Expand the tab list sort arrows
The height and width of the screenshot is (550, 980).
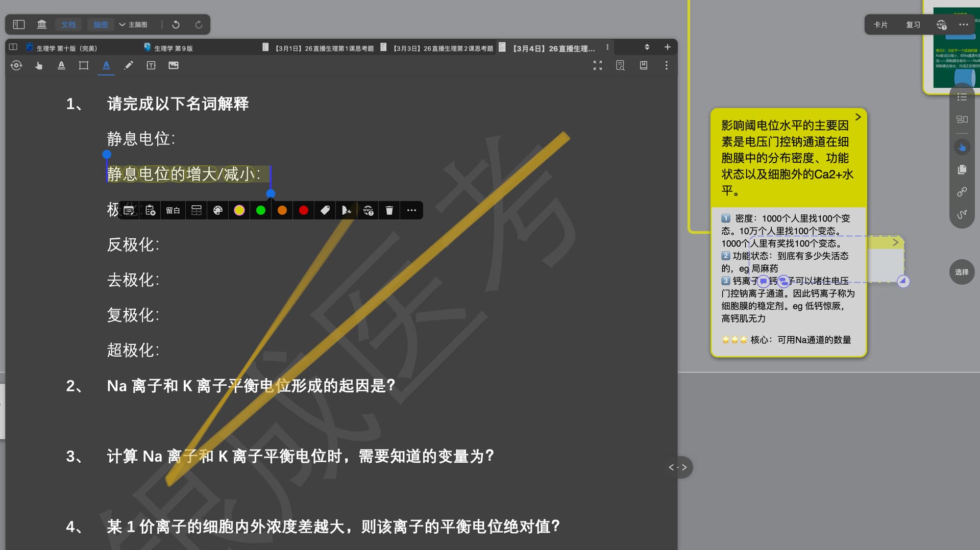click(647, 47)
